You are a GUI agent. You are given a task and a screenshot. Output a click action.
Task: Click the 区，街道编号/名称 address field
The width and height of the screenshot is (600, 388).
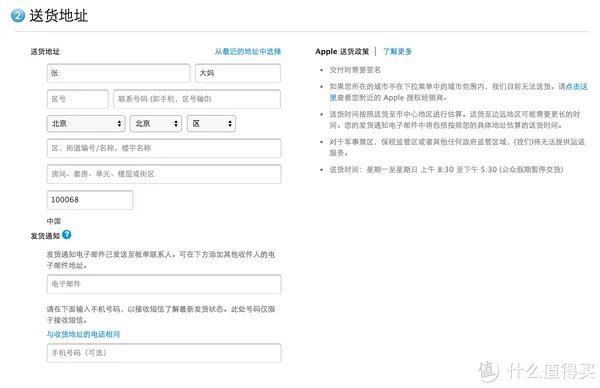pyautogui.click(x=164, y=148)
